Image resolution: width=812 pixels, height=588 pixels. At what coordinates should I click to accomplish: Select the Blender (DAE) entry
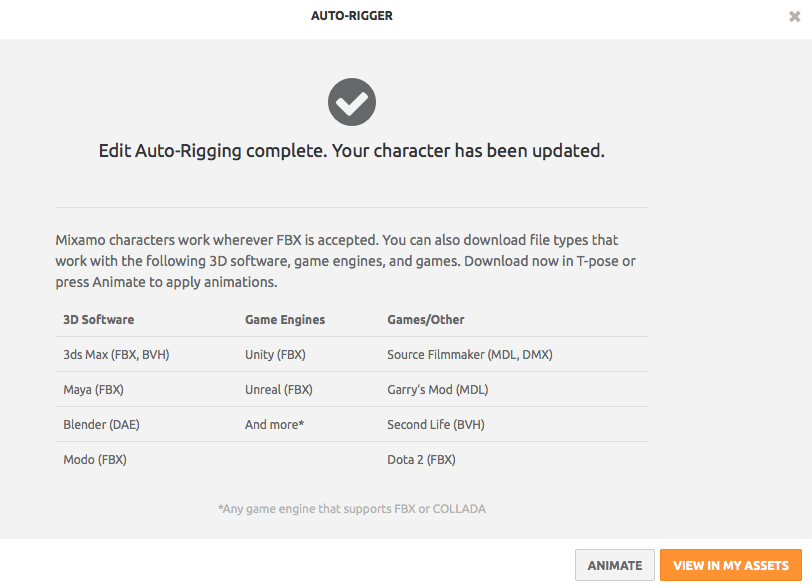(x=102, y=425)
